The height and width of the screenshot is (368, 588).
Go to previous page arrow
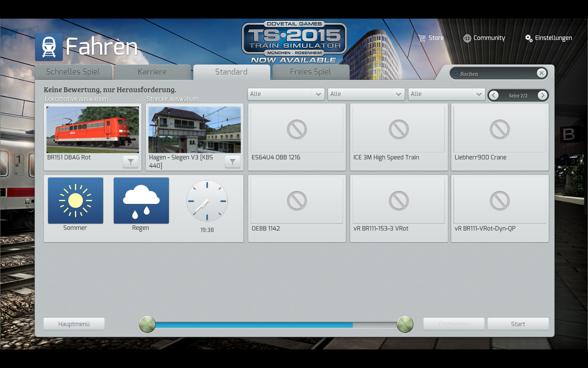pyautogui.click(x=494, y=95)
